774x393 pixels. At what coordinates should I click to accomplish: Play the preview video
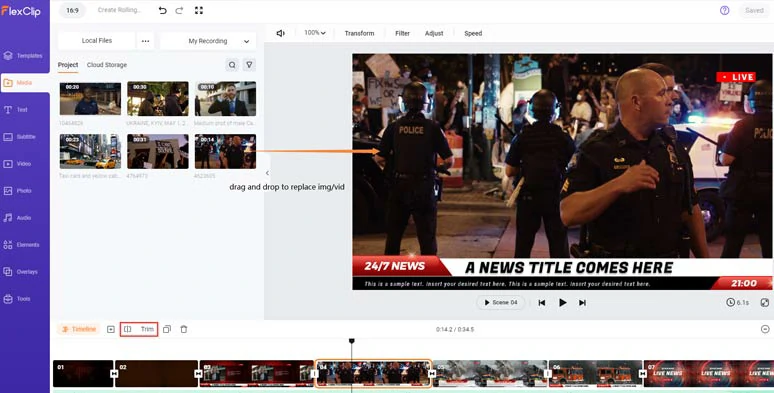[x=562, y=303]
